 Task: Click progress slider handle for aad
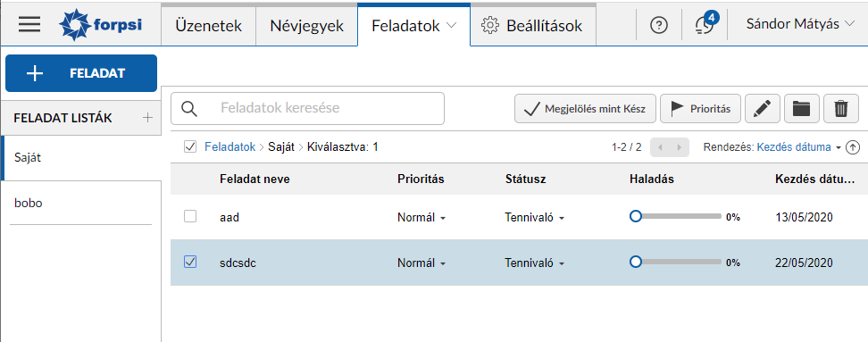[636, 216]
